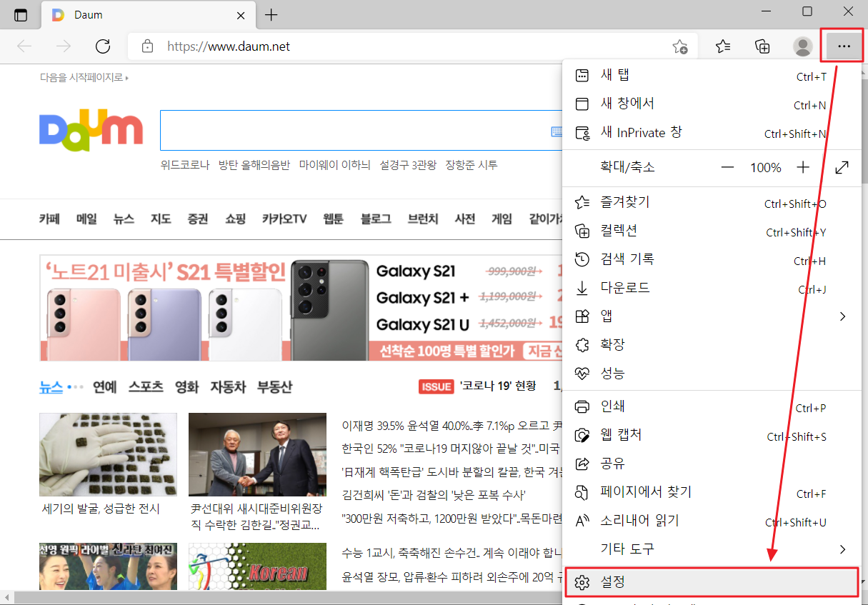Image resolution: width=868 pixels, height=605 pixels.
Task: Open a new tab with plus button
Action: 271,15
